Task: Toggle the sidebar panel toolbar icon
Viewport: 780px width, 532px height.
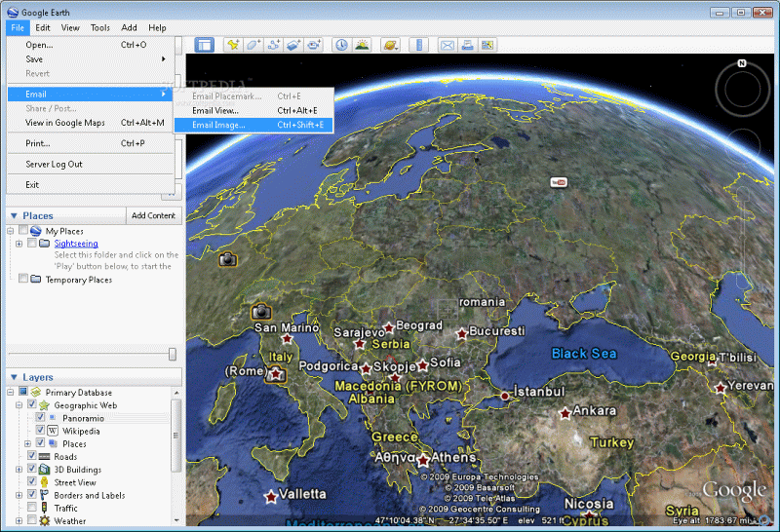Action: [205, 45]
